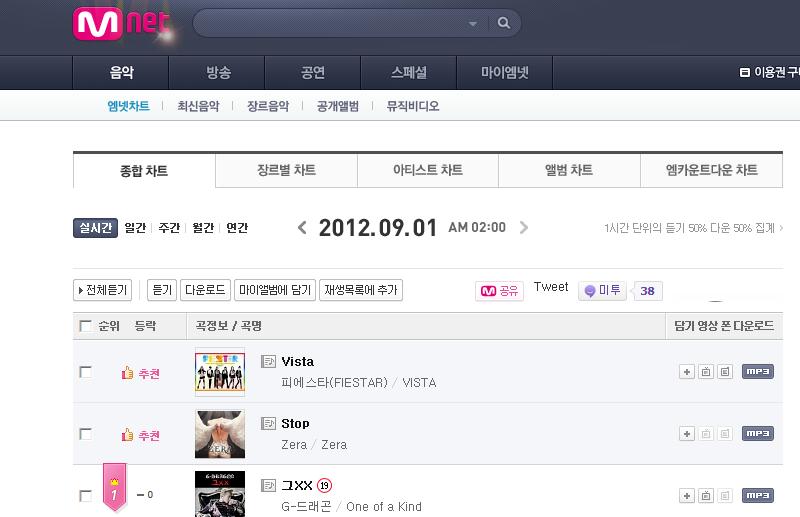Viewport: 800px width, 517px height.
Task: Click the 전체듣기 play all button
Action: (x=103, y=290)
